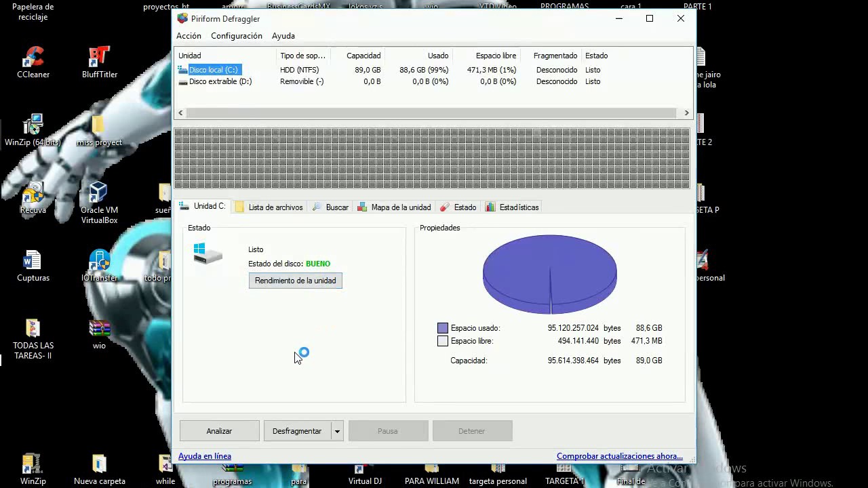Screen dimensions: 868x488
Task: Open Cupturas Word document on desktop
Action: (33, 266)
